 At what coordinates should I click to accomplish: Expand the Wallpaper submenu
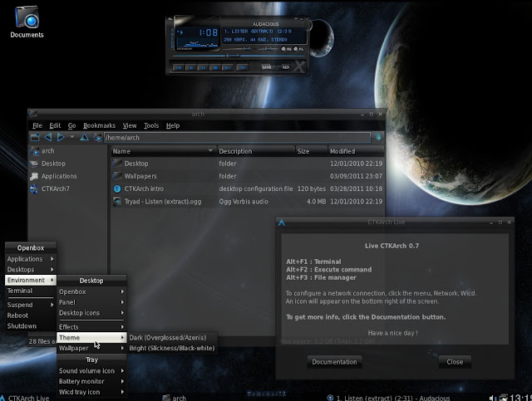click(x=91, y=348)
